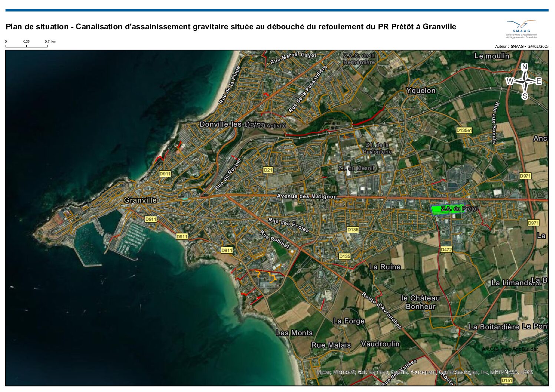Click the Avenue des Matignon street label

[x=307, y=196]
